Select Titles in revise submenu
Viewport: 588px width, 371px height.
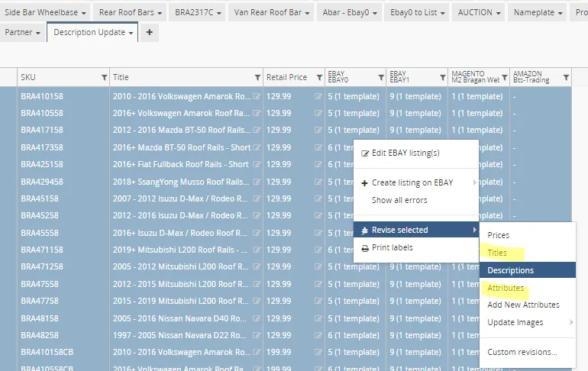tap(528, 253)
